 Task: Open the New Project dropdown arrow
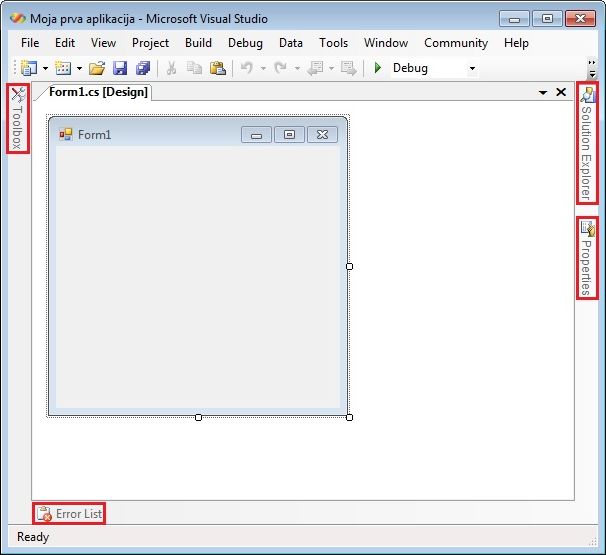point(45,68)
